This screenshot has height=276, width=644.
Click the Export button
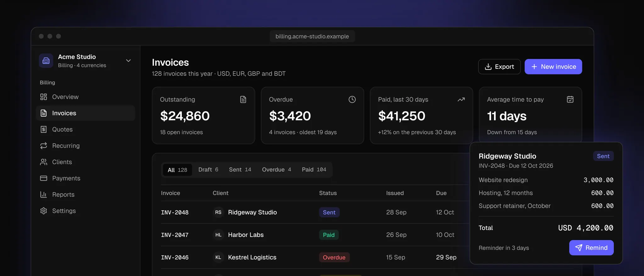(x=499, y=67)
